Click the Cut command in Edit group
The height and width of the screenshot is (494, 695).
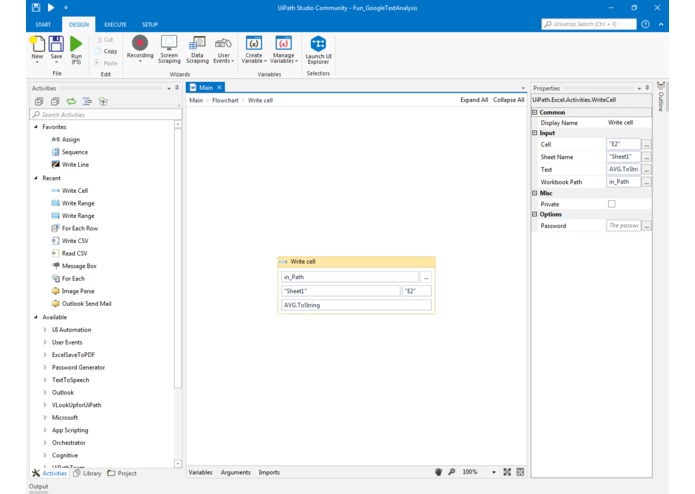click(x=105, y=40)
